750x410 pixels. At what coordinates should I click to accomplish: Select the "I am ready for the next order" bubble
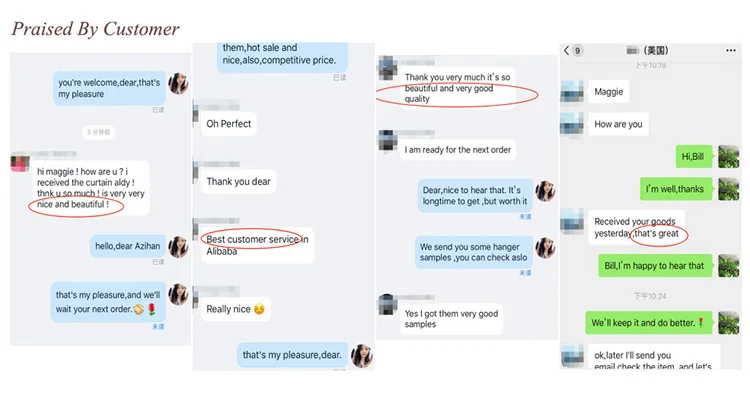(x=458, y=150)
